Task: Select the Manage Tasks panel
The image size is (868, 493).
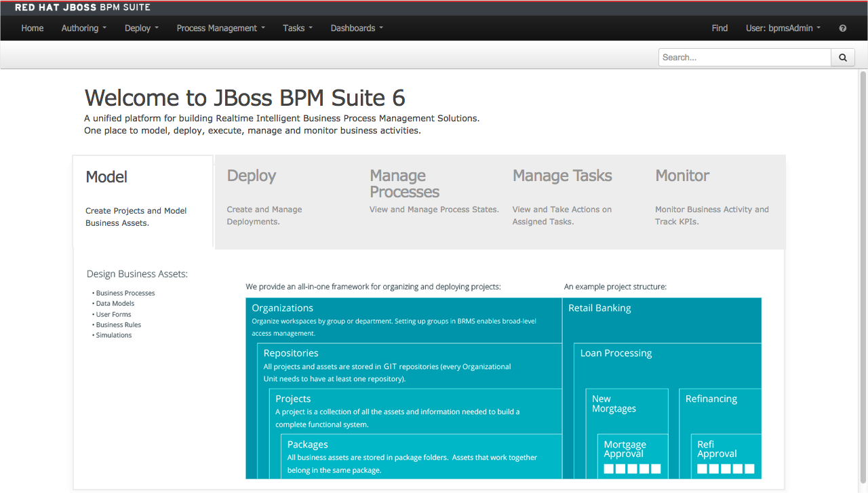Action: point(561,175)
